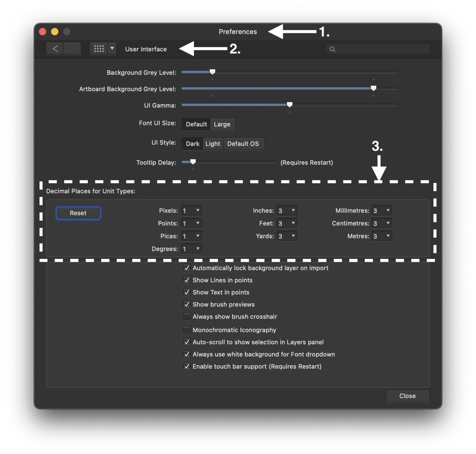Click the forward navigation arrow
476x454 pixels.
[x=72, y=49]
